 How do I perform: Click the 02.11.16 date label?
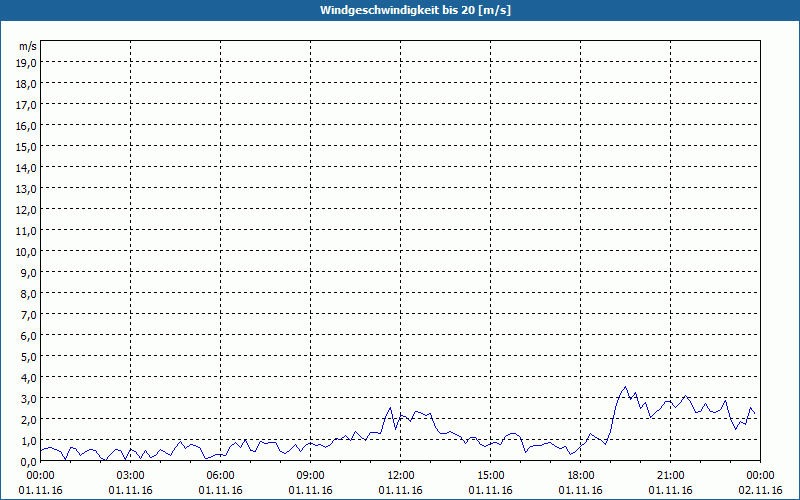(760, 490)
